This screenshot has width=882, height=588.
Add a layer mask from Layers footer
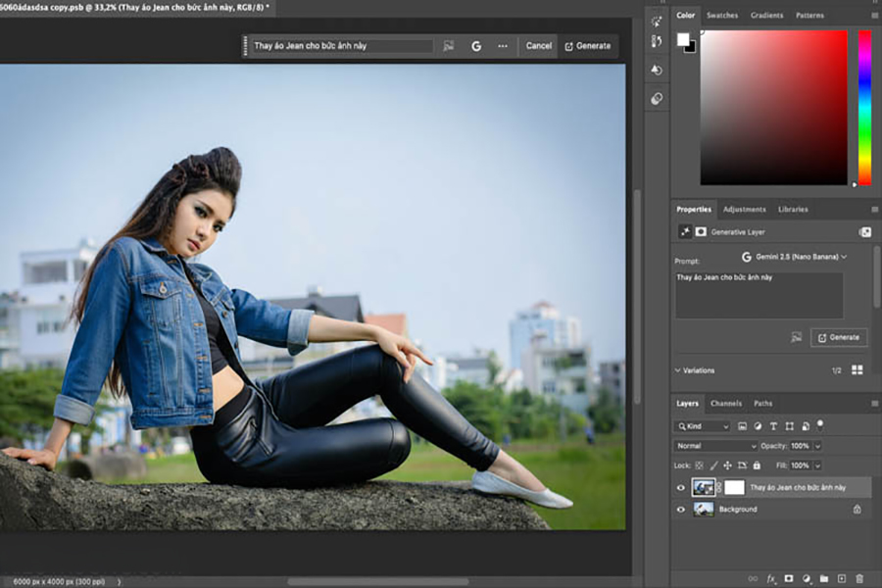789,579
